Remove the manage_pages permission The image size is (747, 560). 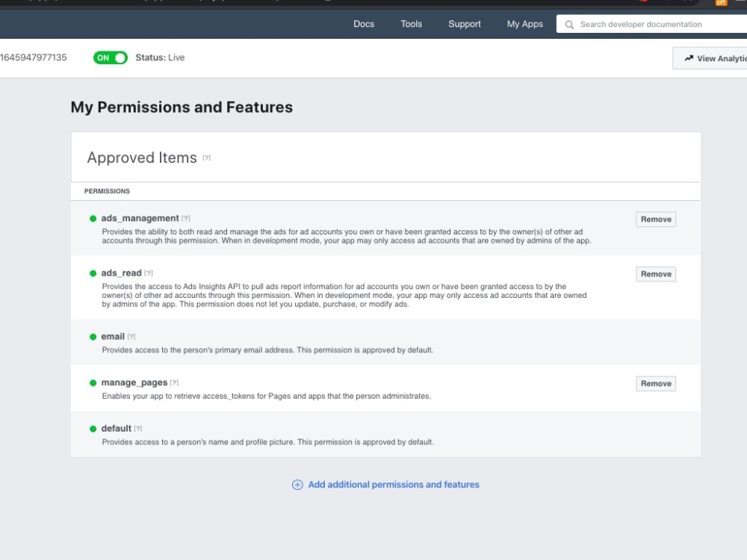coord(656,383)
